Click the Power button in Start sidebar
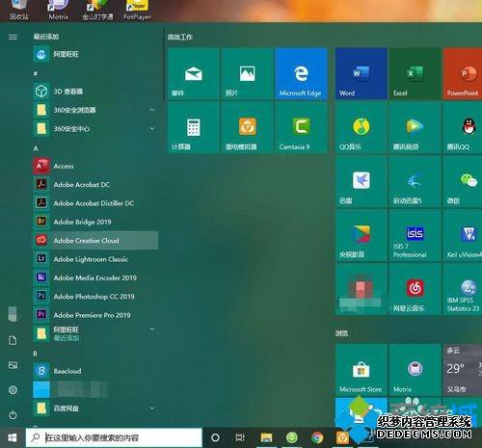482x448 pixels. coord(13,415)
